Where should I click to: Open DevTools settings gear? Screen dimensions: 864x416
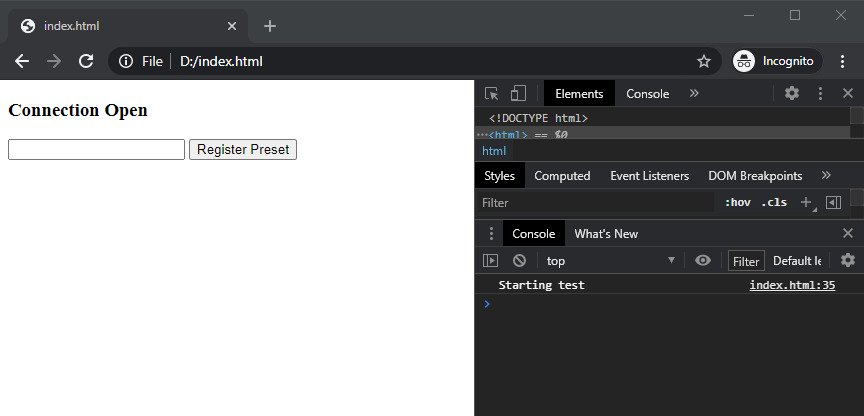pyautogui.click(x=792, y=93)
